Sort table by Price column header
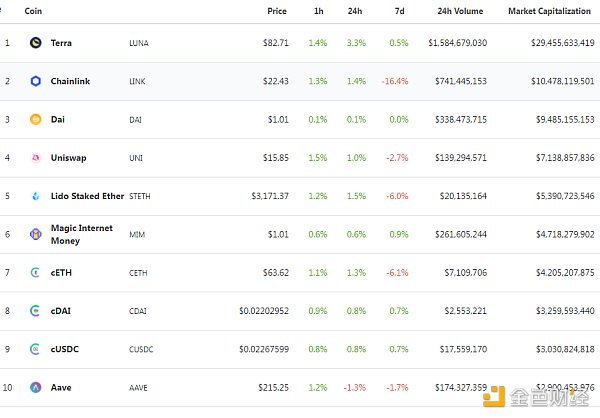The height and width of the screenshot is (418, 600). point(277,11)
